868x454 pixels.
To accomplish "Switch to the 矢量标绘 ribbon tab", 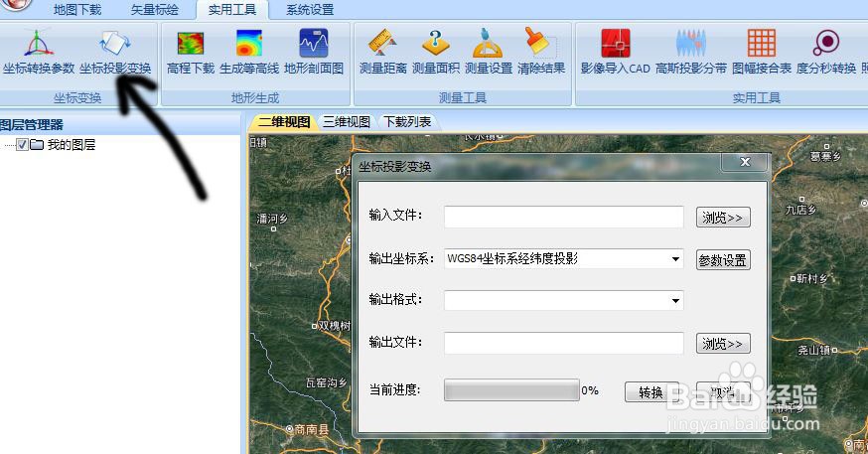I will [x=155, y=9].
